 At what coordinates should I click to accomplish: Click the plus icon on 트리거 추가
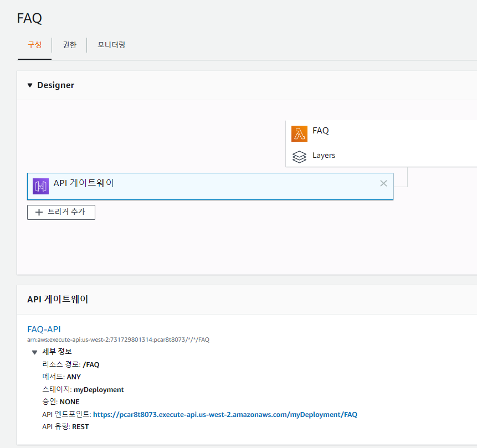tap(39, 212)
